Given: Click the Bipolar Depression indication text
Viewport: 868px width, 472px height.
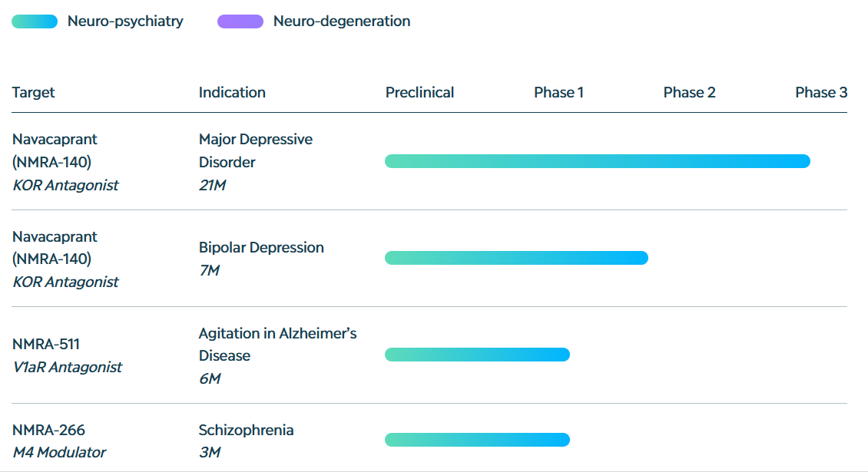Looking at the screenshot, I should coord(261,247).
